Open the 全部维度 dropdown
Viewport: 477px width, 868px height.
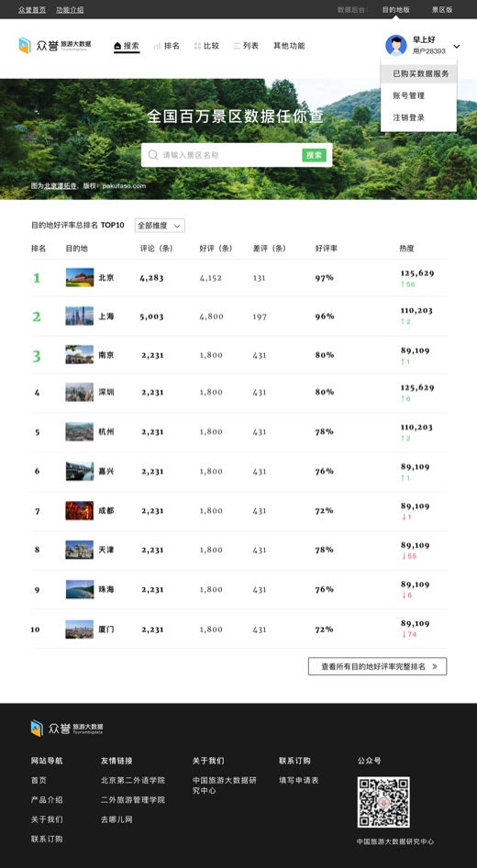click(x=160, y=226)
